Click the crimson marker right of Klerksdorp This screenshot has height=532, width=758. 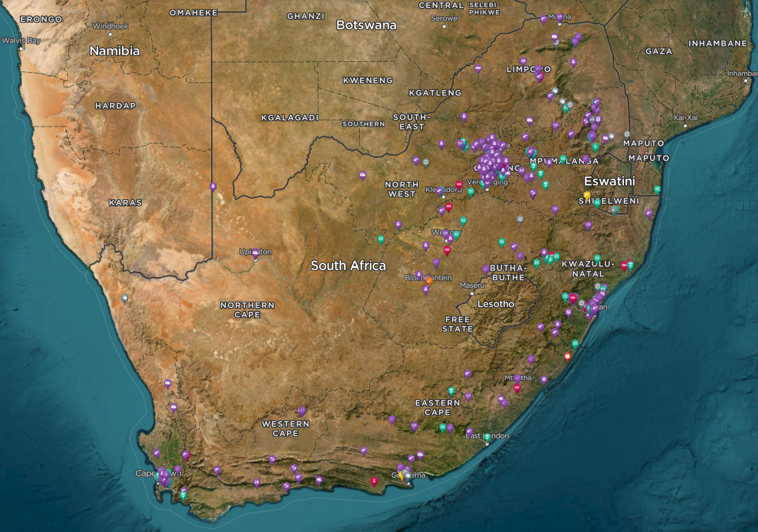coord(459,184)
